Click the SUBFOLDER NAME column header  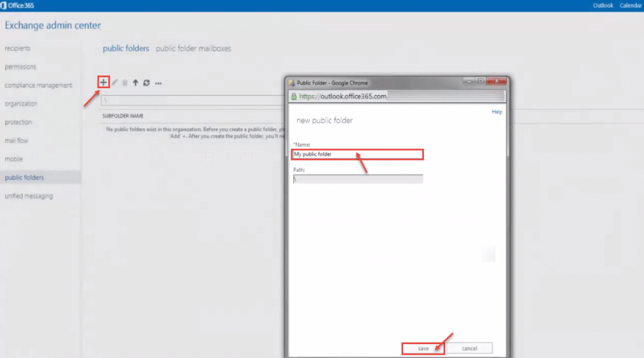[x=123, y=116]
